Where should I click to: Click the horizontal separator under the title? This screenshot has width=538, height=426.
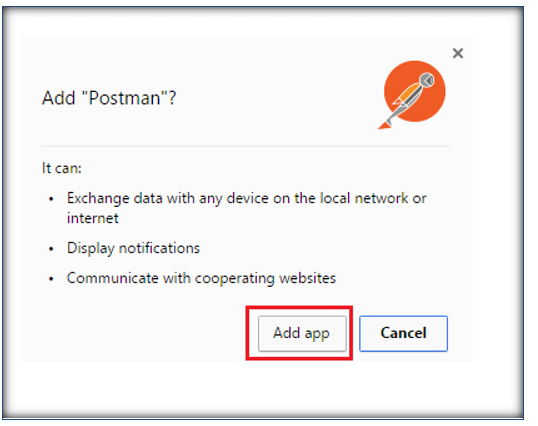coord(246,146)
